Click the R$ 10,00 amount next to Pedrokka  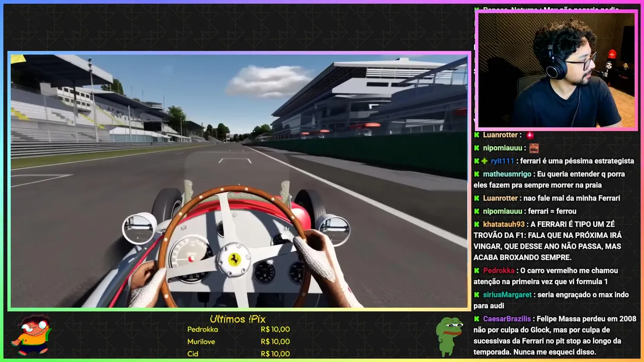[275, 329]
